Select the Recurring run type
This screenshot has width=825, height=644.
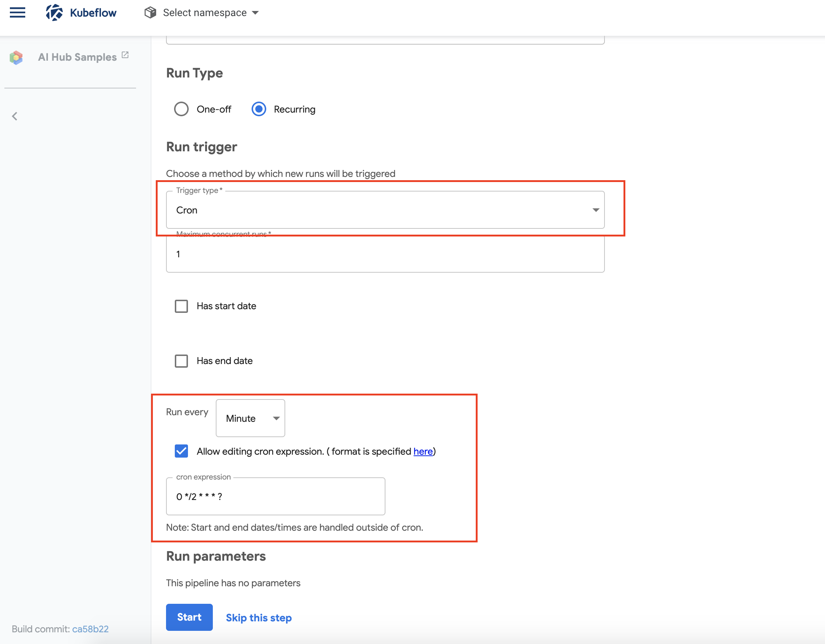(259, 109)
